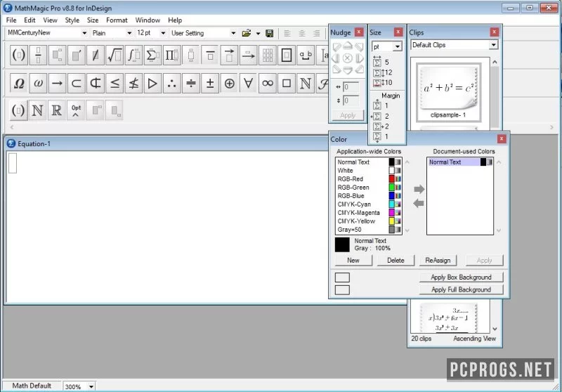
Task: Click the save equation floppy icon
Action: [x=270, y=33]
